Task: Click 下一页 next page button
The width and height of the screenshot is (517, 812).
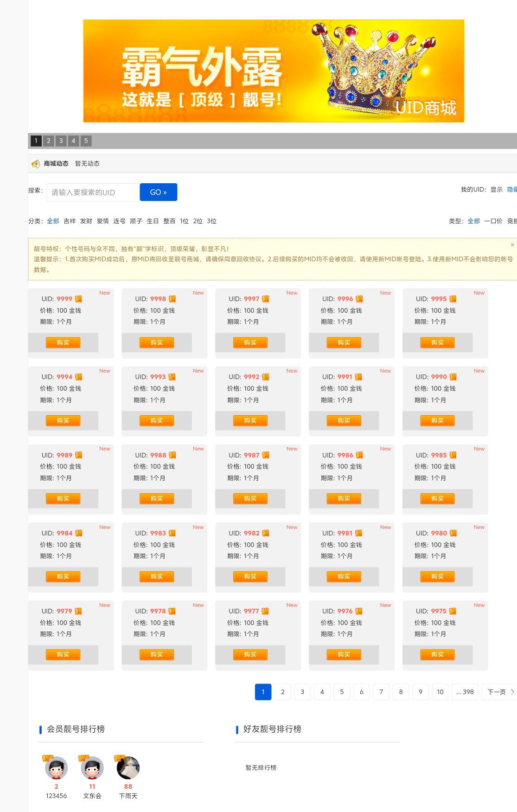Action: coord(500,692)
